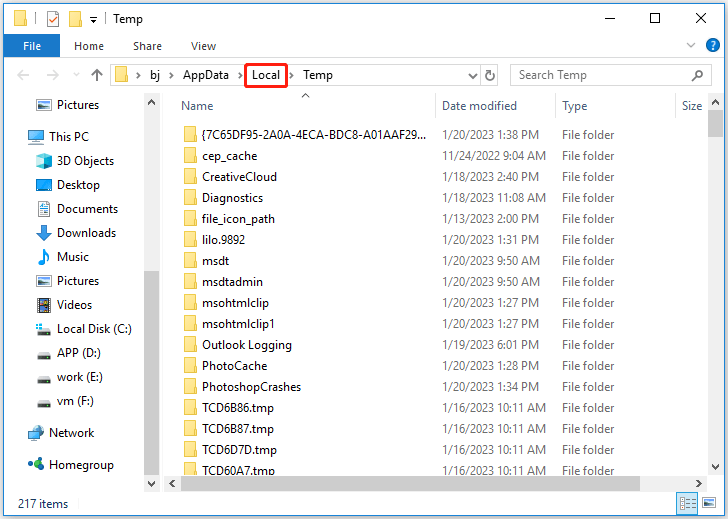The image size is (728, 519).
Task: Expand the chevron after AppData in address bar
Action: pos(240,75)
